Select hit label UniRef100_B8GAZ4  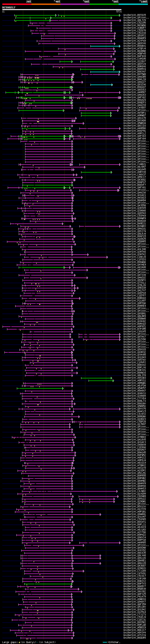click(135, 100)
